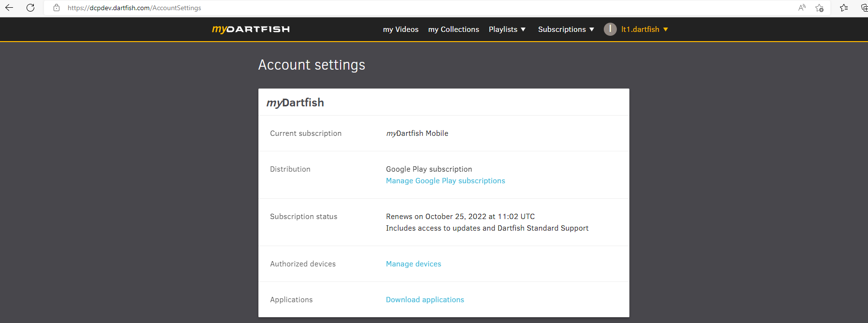
Task: Open the my Collections page
Action: point(454,29)
